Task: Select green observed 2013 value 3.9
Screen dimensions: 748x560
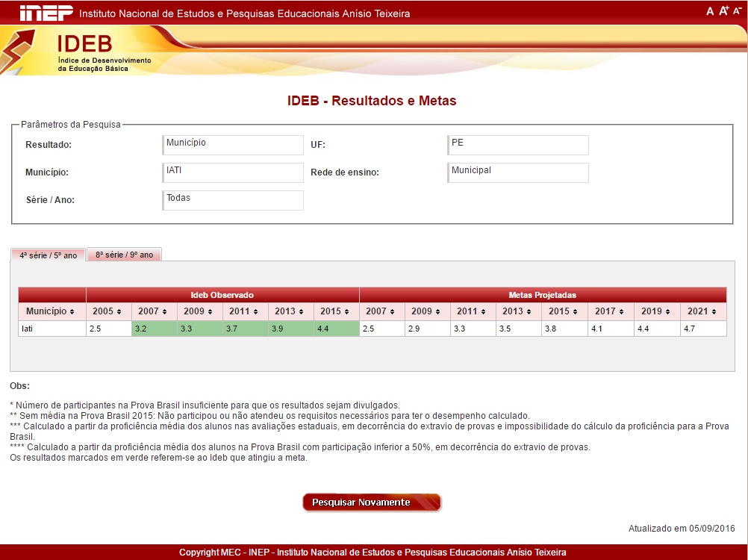Action: tap(291, 329)
